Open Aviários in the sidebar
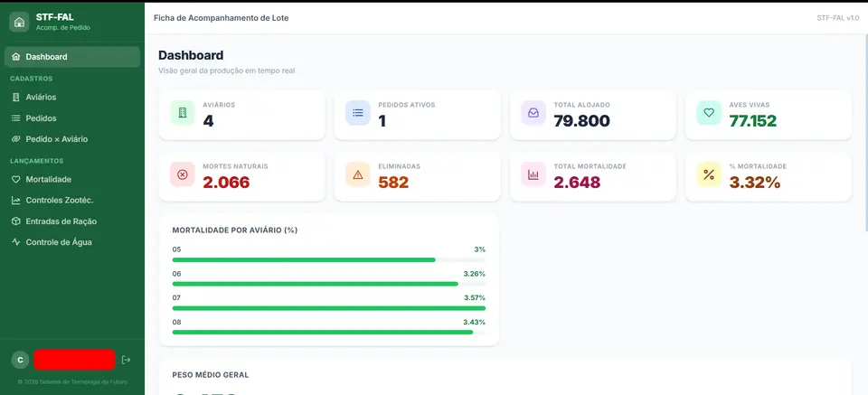Image resolution: width=868 pixels, height=395 pixels. click(x=72, y=97)
